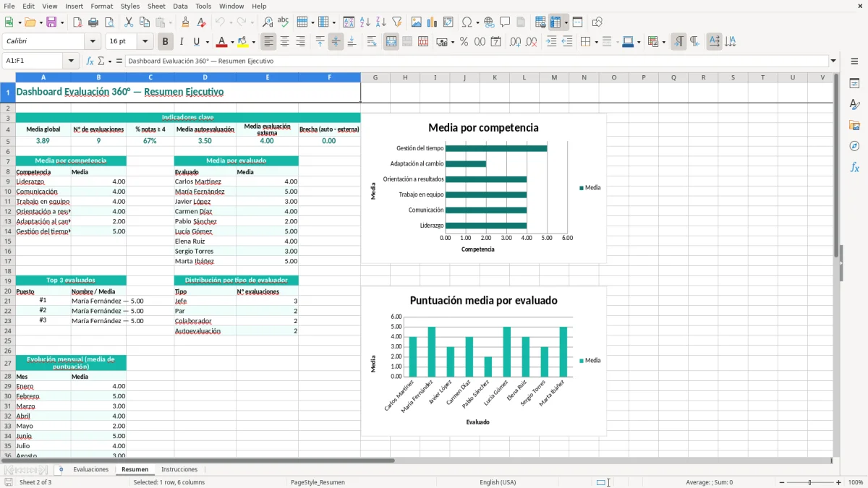
Task: Open the Calibri font name dropdown
Action: (92, 42)
